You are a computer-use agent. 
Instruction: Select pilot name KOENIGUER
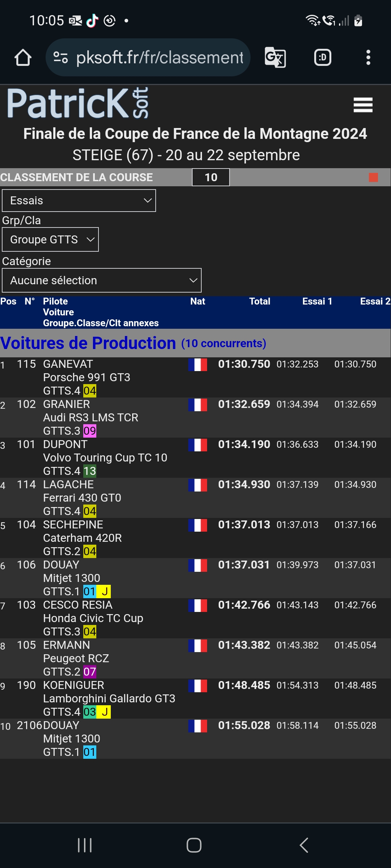(73, 685)
